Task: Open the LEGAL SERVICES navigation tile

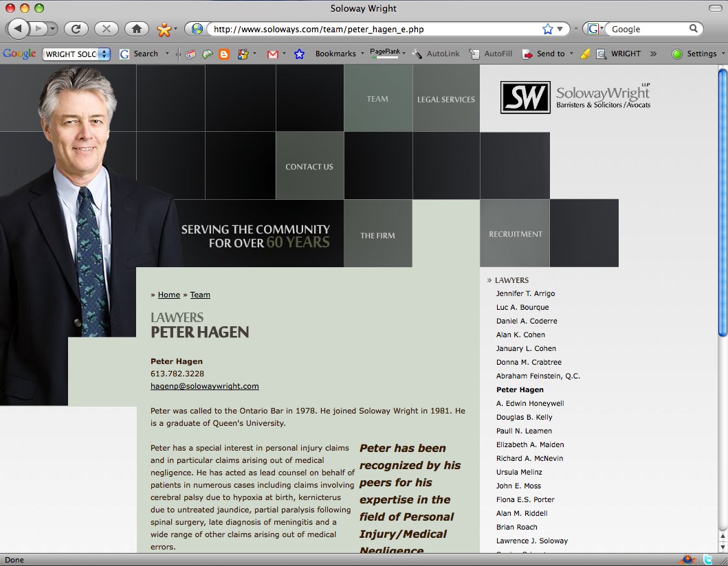Action: click(x=445, y=98)
